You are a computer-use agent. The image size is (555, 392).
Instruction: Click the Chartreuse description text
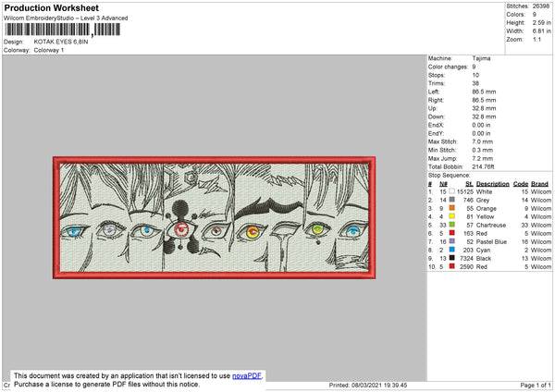tap(491, 225)
